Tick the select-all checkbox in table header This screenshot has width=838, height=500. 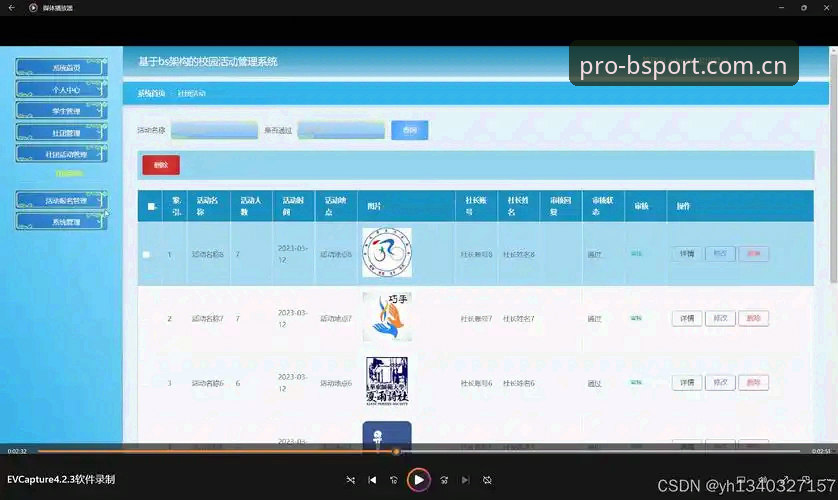(x=151, y=206)
